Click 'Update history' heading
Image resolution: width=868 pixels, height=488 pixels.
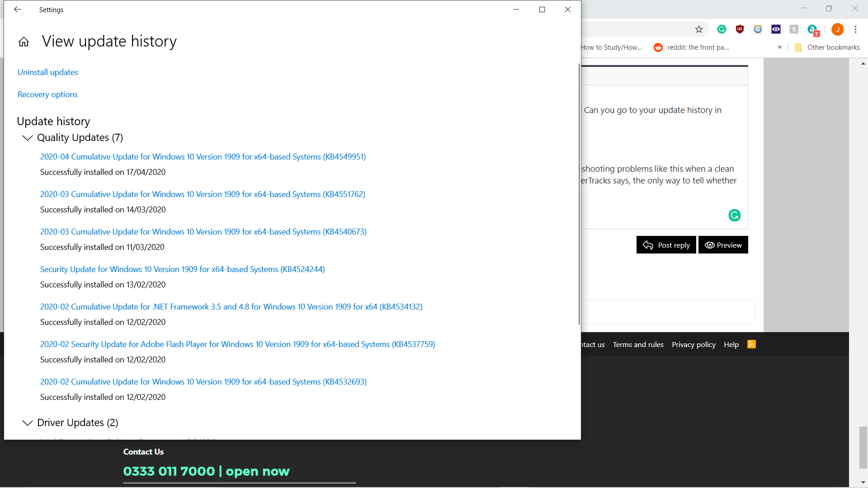point(53,121)
